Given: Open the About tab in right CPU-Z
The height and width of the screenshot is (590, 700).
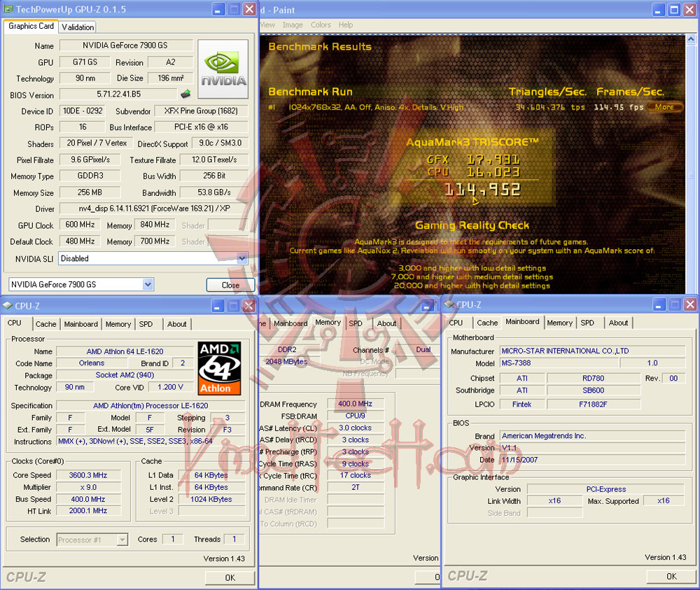Looking at the screenshot, I should coord(618,323).
